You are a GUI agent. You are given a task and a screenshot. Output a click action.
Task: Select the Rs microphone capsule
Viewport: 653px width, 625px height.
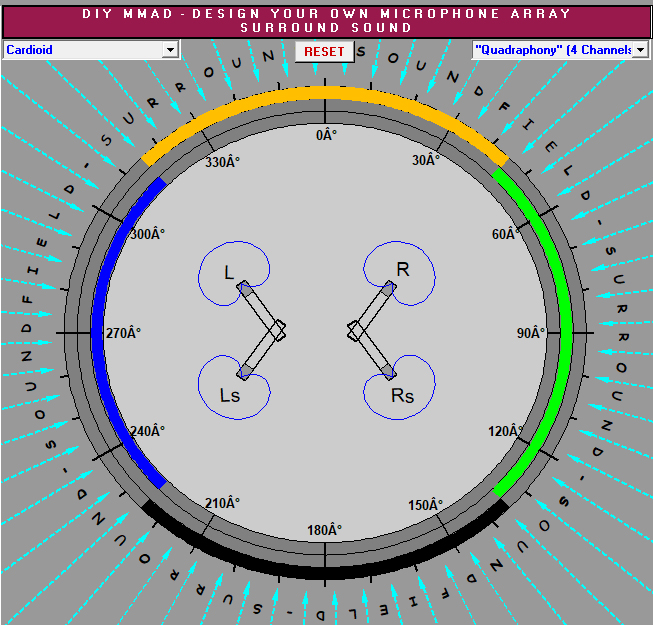click(390, 373)
